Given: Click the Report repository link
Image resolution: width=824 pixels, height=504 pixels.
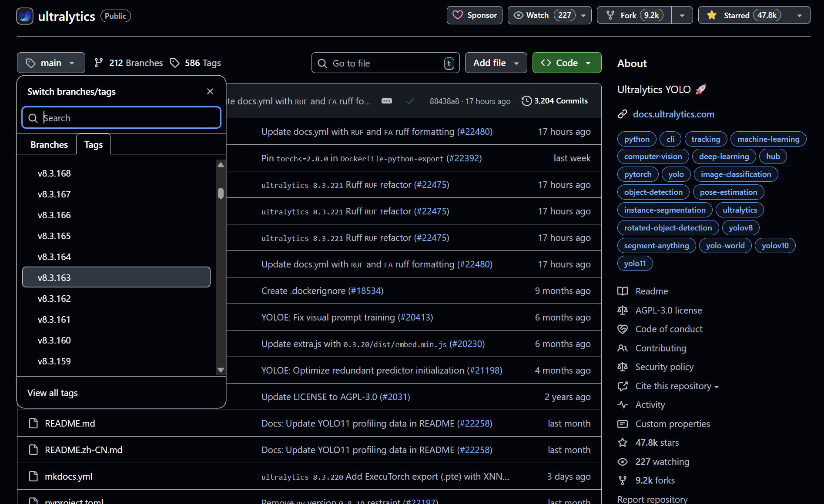Looking at the screenshot, I should click(653, 499).
